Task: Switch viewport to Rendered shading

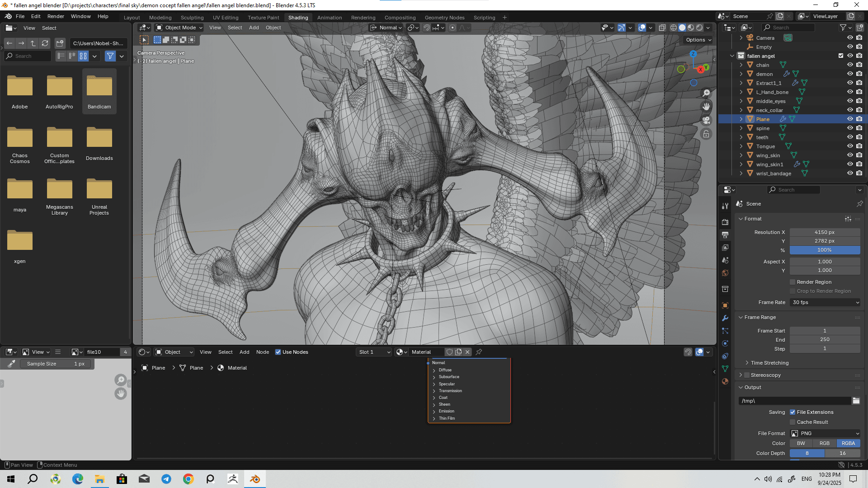Action: 699,28
